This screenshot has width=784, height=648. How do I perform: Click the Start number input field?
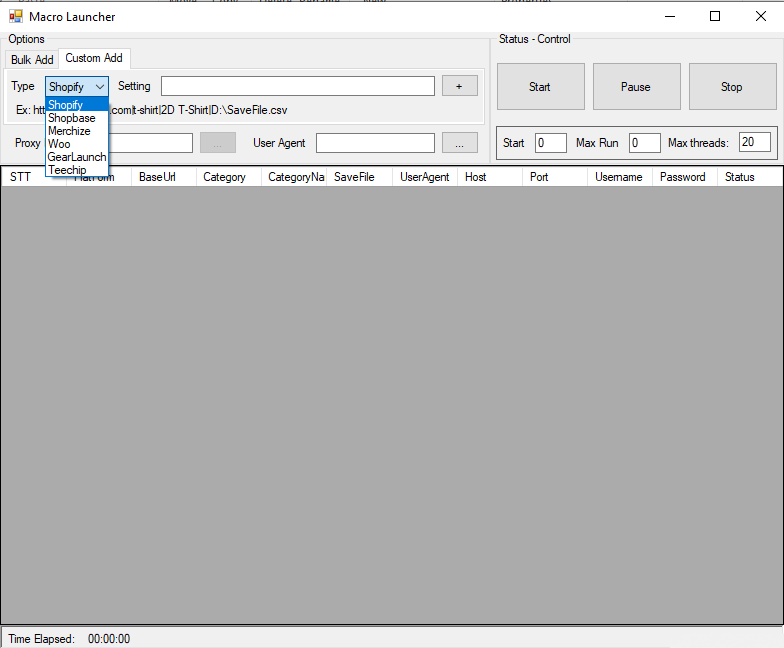550,143
